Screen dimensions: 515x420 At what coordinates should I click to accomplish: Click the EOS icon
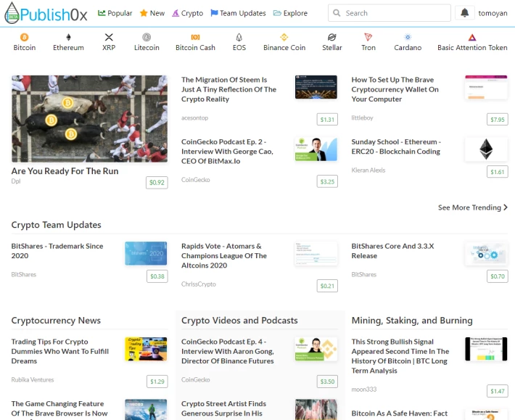[239, 37]
